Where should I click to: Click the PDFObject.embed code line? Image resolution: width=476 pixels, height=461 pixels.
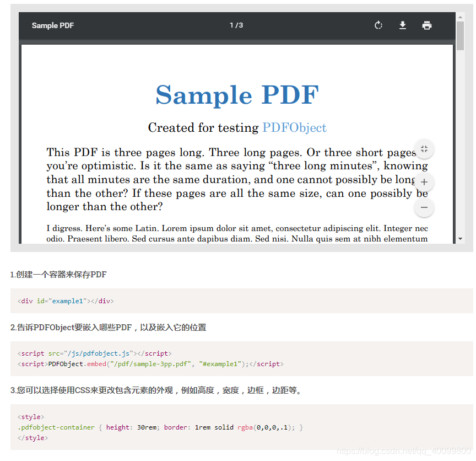pyautogui.click(x=150, y=364)
